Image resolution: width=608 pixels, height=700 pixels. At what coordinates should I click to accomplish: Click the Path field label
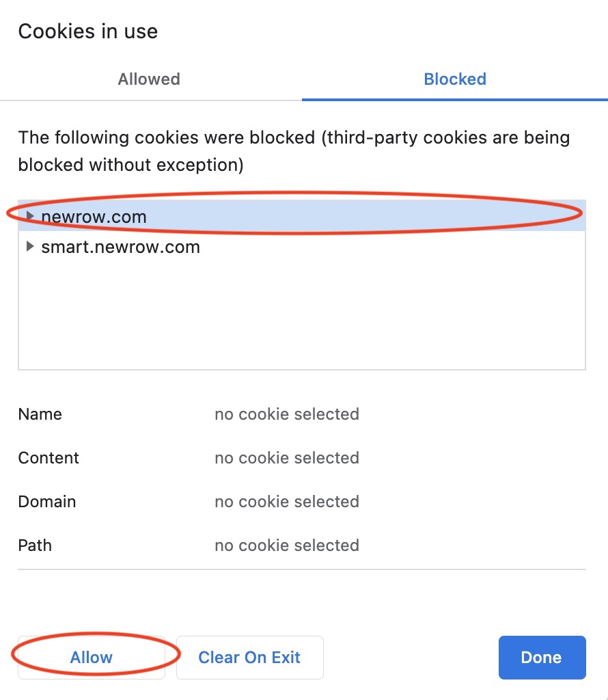click(x=35, y=546)
